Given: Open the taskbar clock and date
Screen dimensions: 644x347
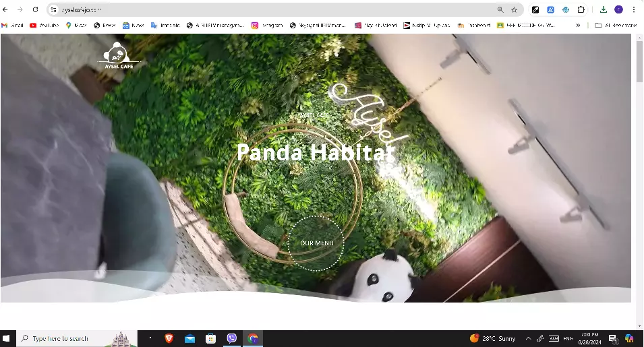Looking at the screenshot, I should click(x=590, y=338).
